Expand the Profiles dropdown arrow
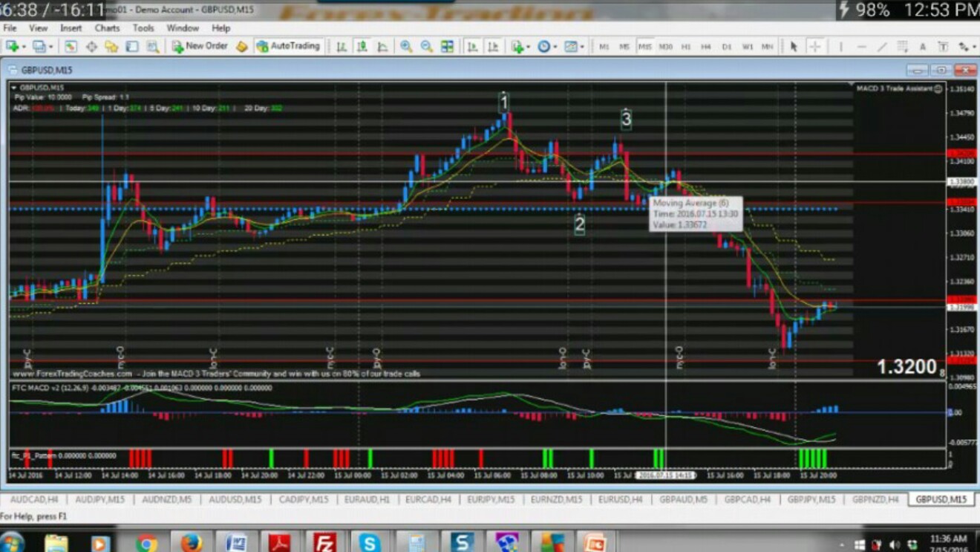This screenshot has width=980, height=552. (x=50, y=46)
